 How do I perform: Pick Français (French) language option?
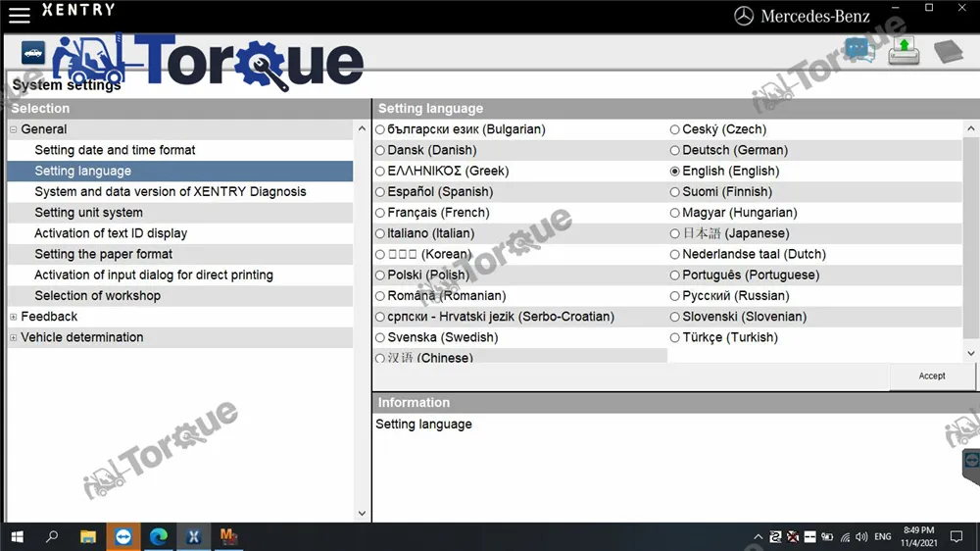[380, 213]
